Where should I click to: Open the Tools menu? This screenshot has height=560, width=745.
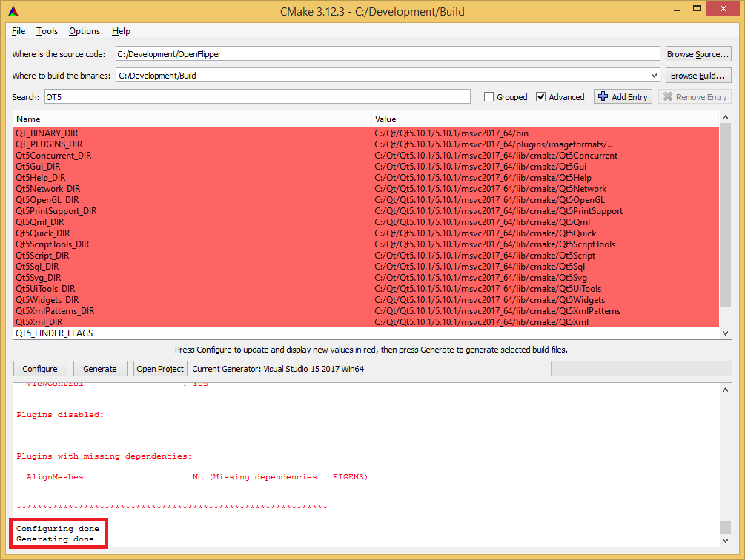coord(47,31)
